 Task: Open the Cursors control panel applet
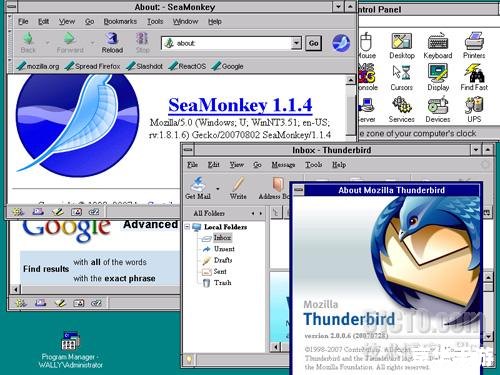point(402,77)
